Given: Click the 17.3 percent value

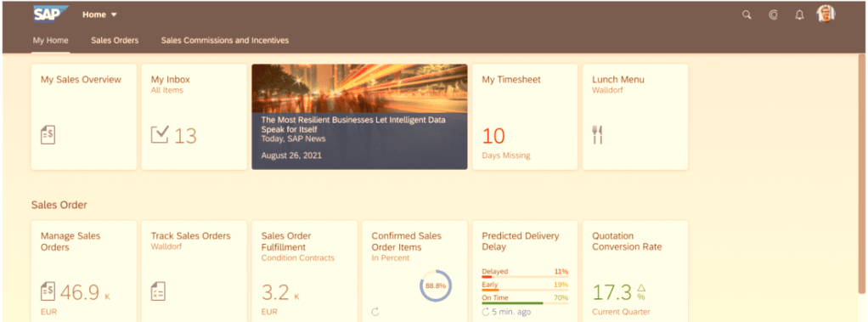Looking at the screenshot, I should pyautogui.click(x=612, y=292).
